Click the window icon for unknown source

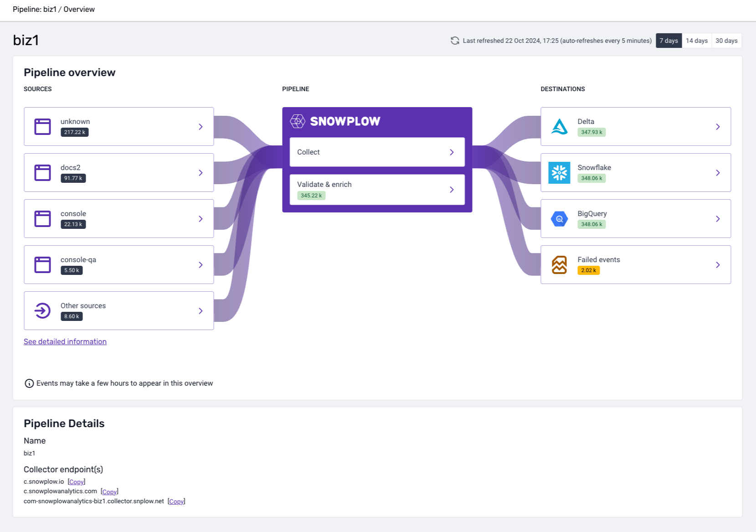coord(43,127)
